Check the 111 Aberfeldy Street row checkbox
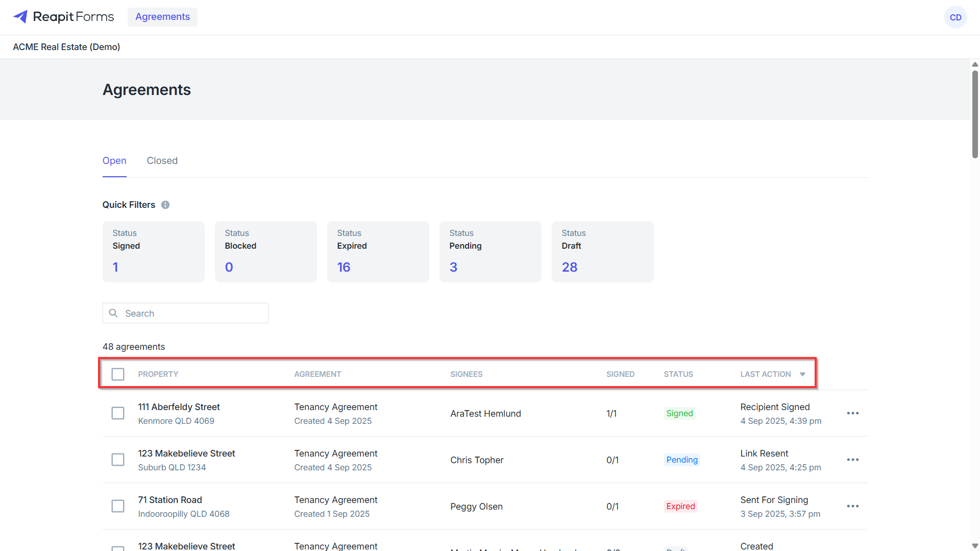The image size is (980, 551). point(118,413)
